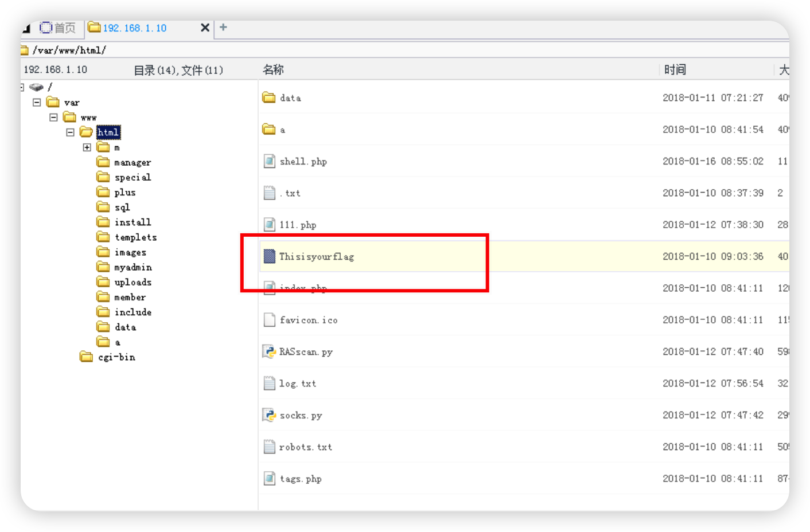The image size is (810, 532).
Task: Select the special folder in tree
Action: tap(133, 178)
